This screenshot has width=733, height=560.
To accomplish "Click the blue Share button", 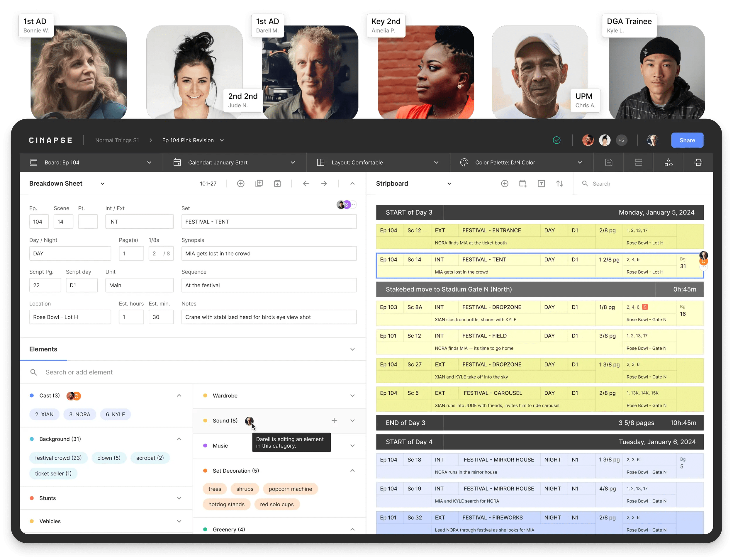I will pyautogui.click(x=687, y=140).
